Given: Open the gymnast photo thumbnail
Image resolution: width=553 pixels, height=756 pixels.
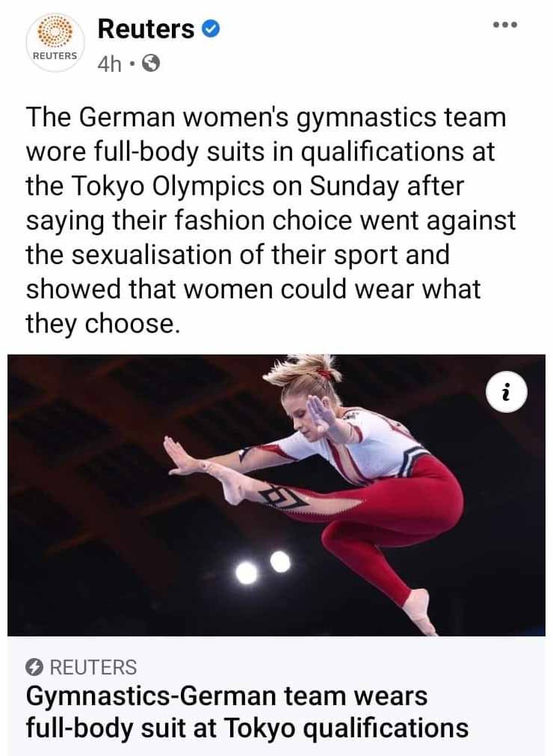Looking at the screenshot, I should point(276,495).
